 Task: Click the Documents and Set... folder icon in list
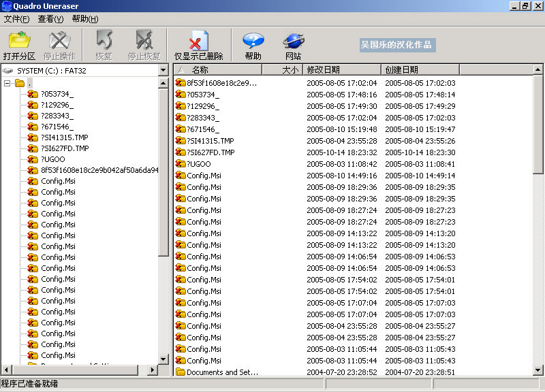click(x=181, y=372)
